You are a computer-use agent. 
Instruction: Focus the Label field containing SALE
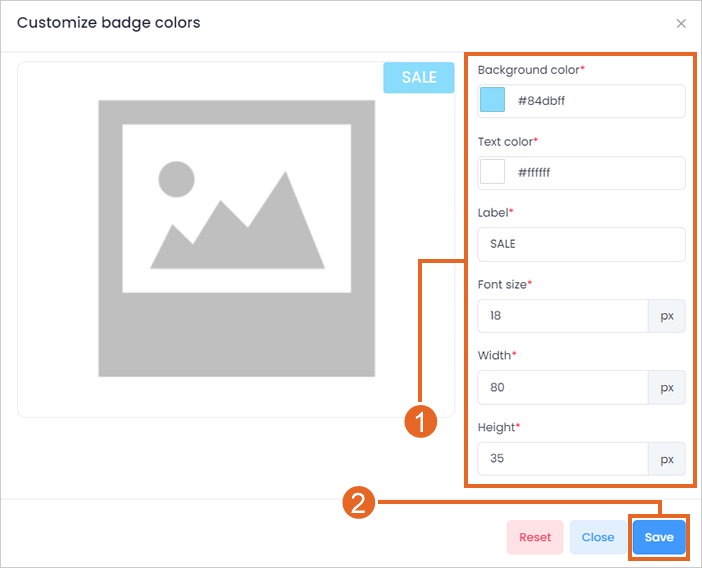(581, 244)
